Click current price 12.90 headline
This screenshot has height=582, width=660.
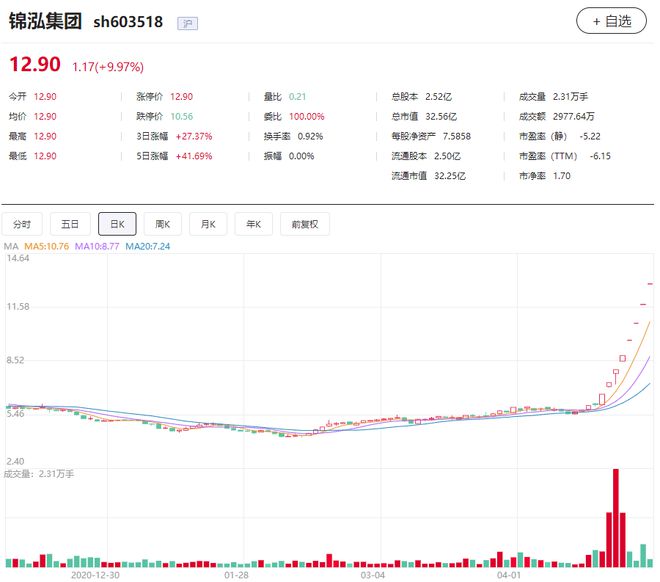click(35, 64)
